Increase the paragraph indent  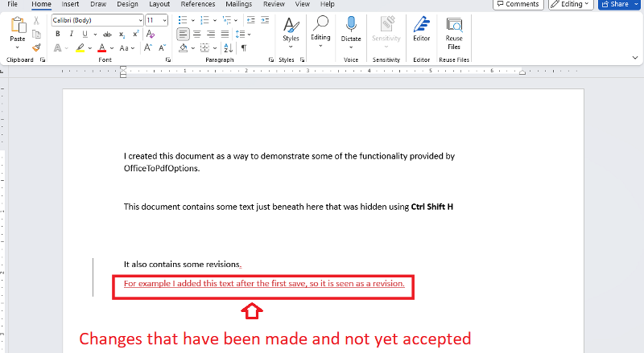click(265, 20)
